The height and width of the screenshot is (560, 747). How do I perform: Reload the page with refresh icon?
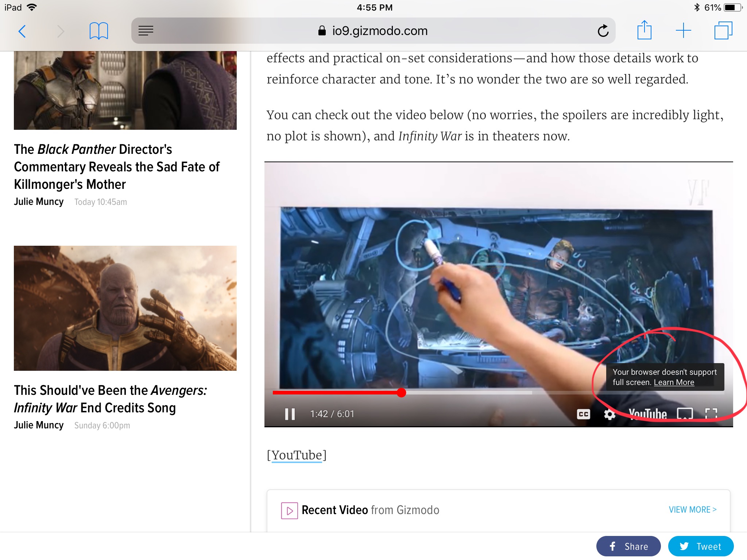(603, 31)
